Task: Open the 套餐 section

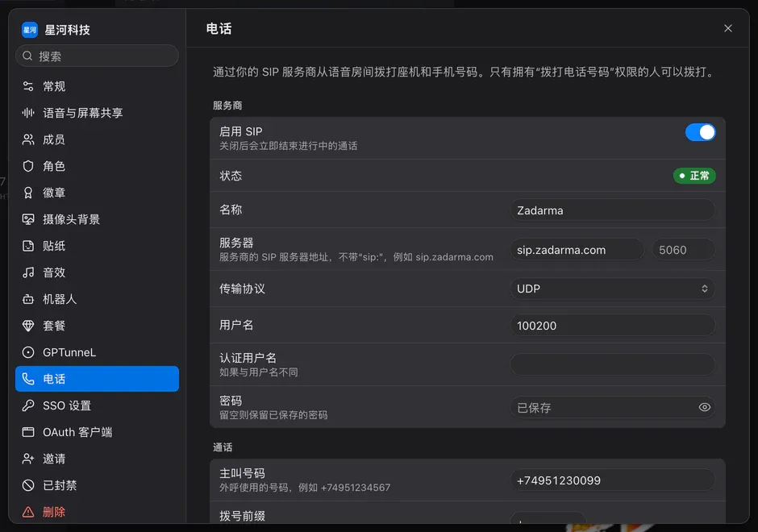Action: coord(97,326)
